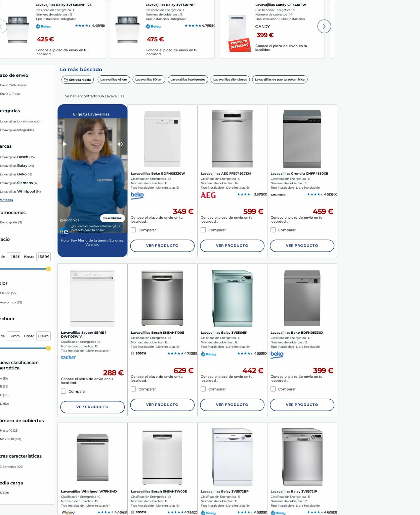Filter by Lavavajillas Balay brand

point(17,166)
